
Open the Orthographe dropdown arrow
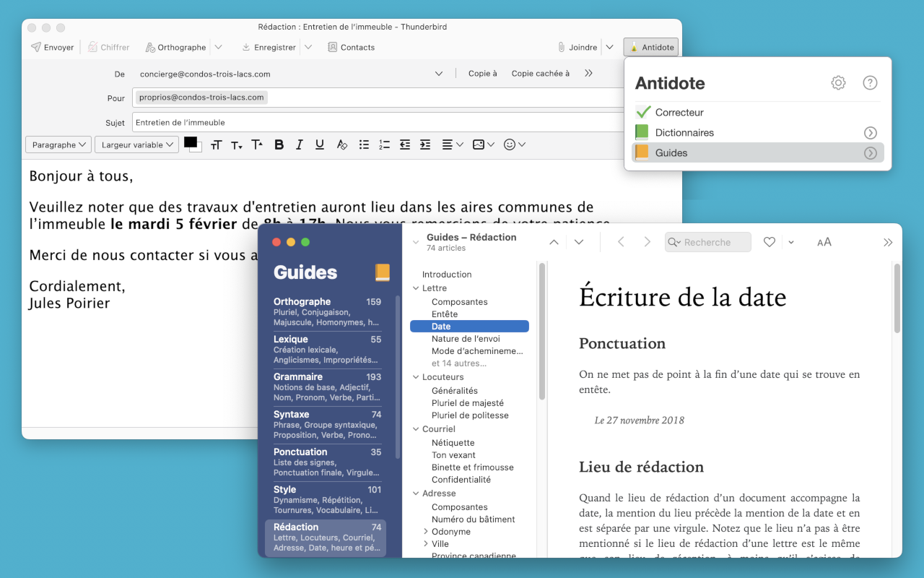pyautogui.click(x=219, y=48)
